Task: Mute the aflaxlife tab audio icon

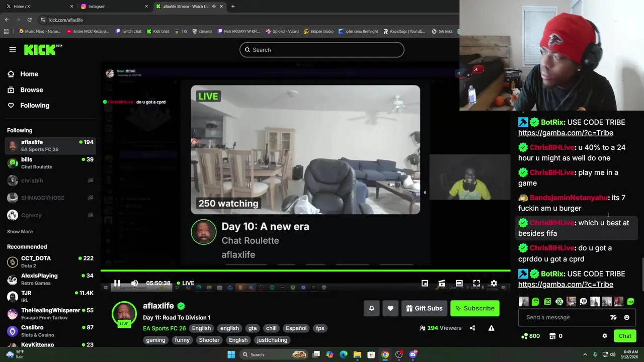Action: tap(214, 7)
